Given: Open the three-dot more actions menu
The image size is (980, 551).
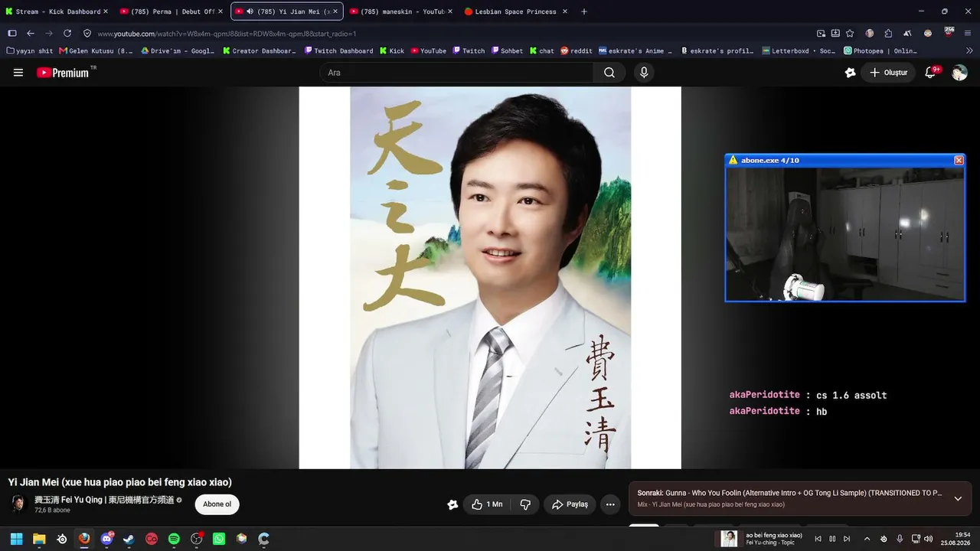Looking at the screenshot, I should click(610, 504).
